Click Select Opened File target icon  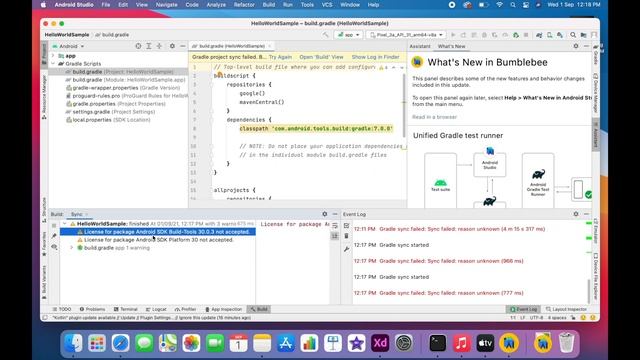click(138, 46)
